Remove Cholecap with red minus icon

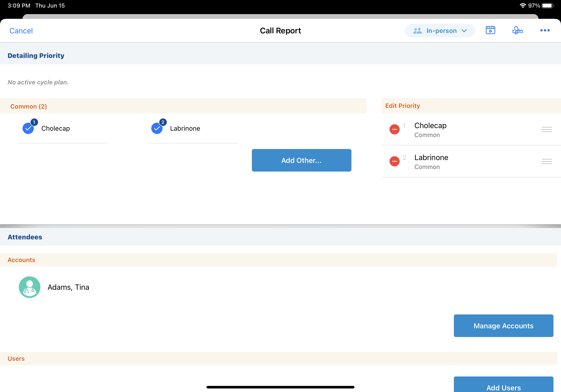(394, 129)
